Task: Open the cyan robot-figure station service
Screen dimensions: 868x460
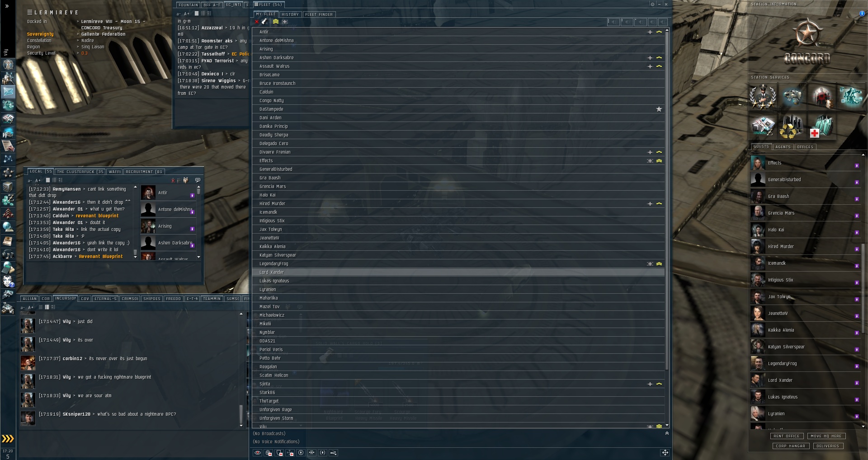Action: 851,97
